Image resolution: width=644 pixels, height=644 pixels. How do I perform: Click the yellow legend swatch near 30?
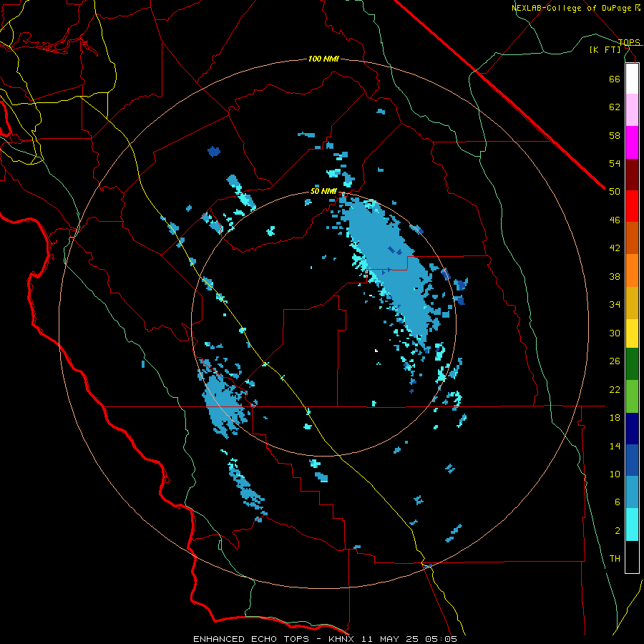tap(632, 333)
